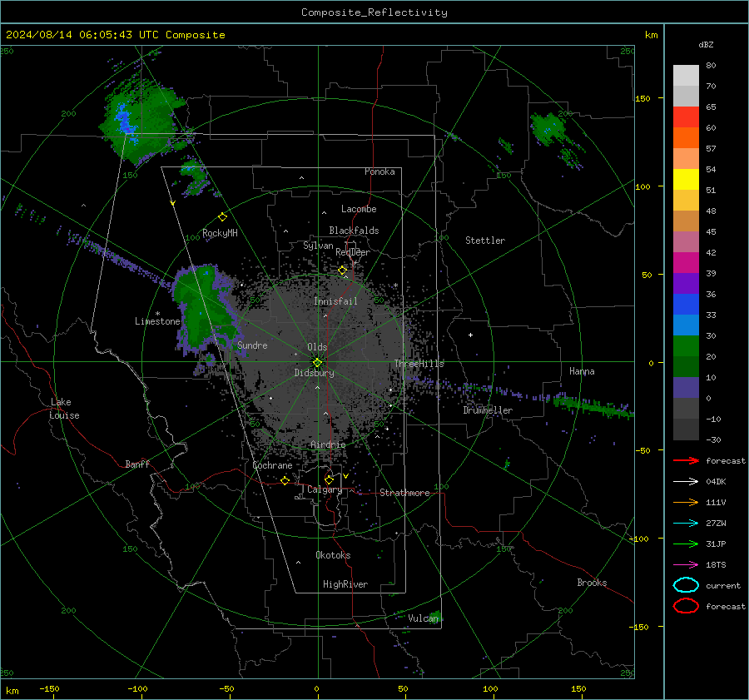Click the yellow diamond marker above Calgary
The image size is (749, 700).
tap(329, 479)
